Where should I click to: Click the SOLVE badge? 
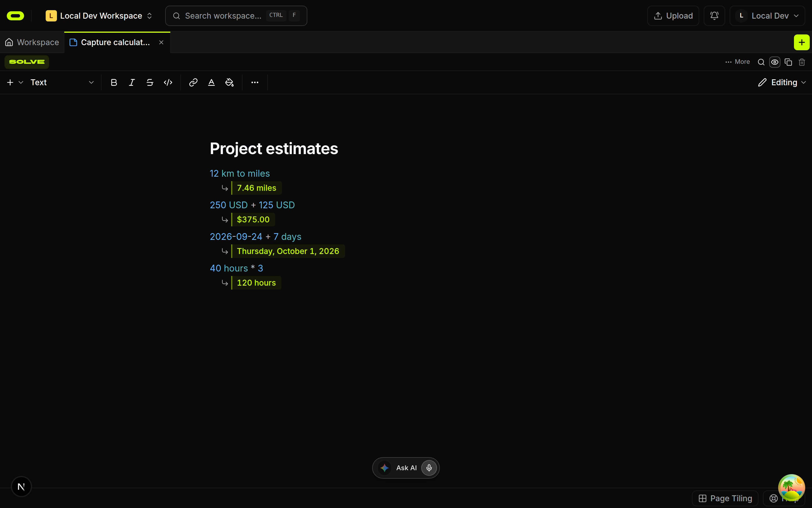pos(27,62)
